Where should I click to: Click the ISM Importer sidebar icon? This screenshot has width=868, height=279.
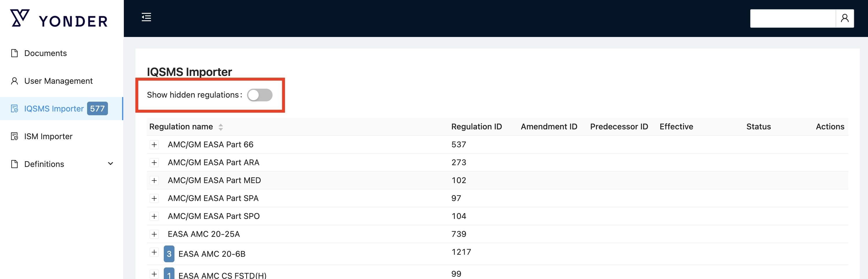(14, 136)
